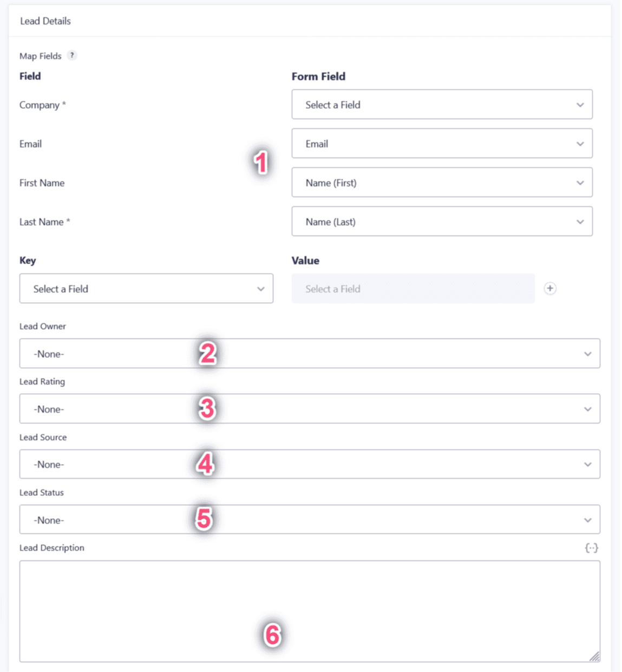Click the Lead Description resize handle
The image size is (622, 672).
point(594,656)
